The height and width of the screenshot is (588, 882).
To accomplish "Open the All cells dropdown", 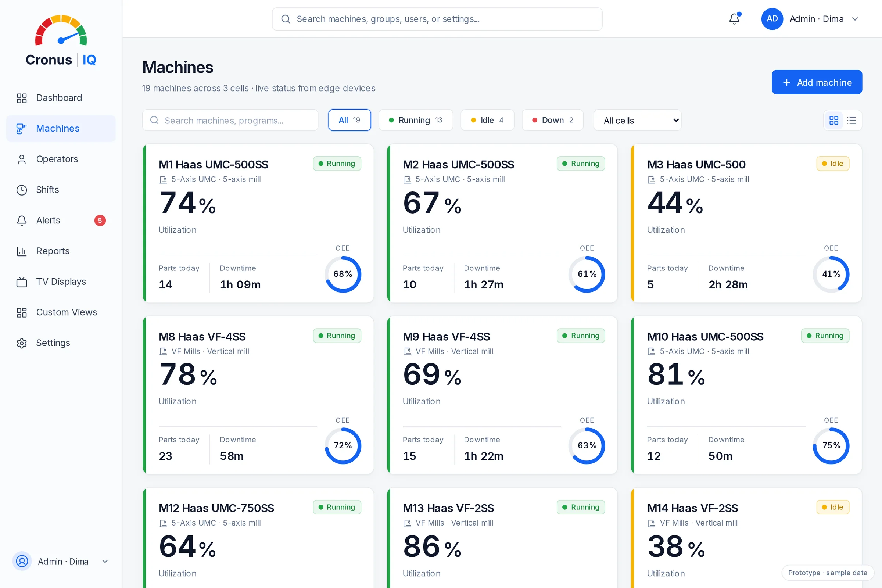I will 637,121.
